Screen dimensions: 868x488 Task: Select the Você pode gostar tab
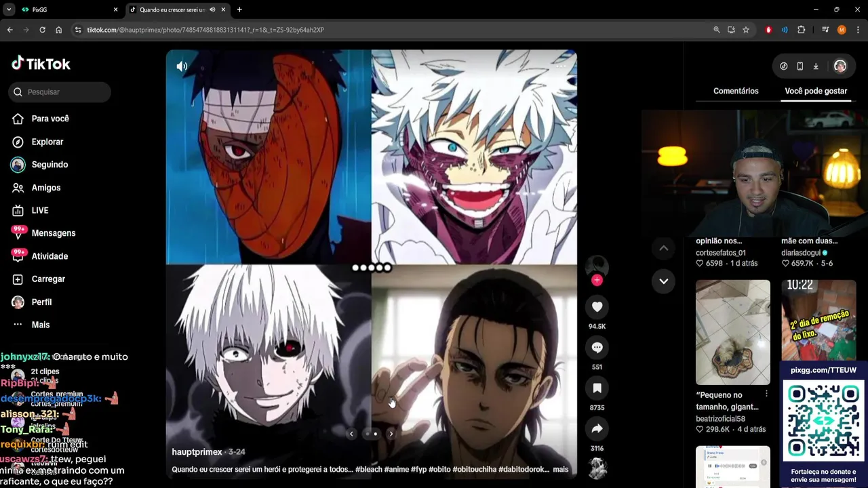click(x=816, y=91)
